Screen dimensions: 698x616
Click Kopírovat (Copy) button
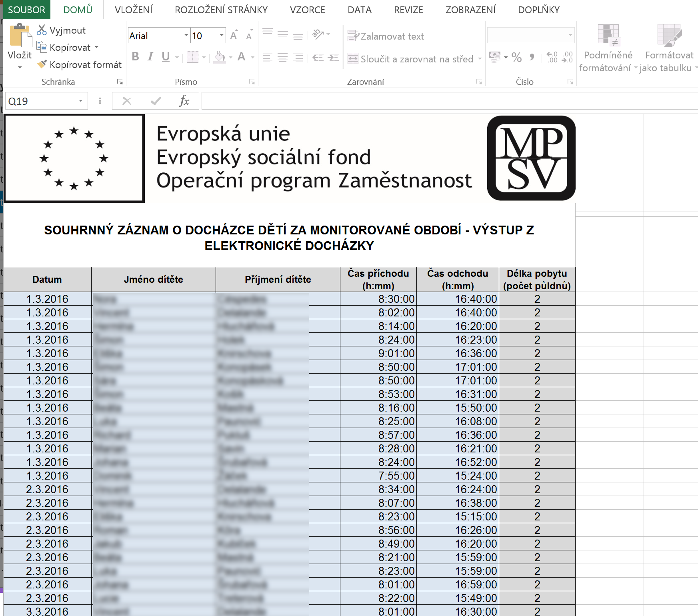point(64,48)
